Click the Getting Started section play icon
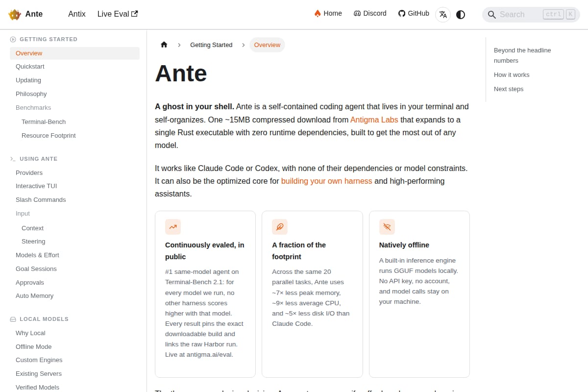Screen dimensions: 588x392 [x=13, y=39]
